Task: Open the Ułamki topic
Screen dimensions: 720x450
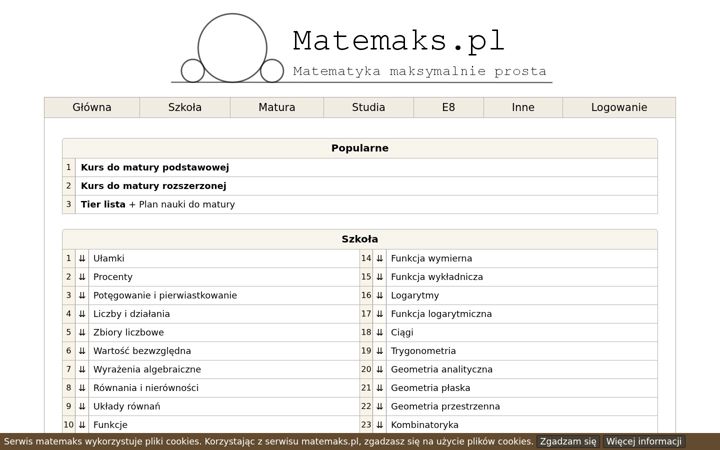Action: (109, 259)
